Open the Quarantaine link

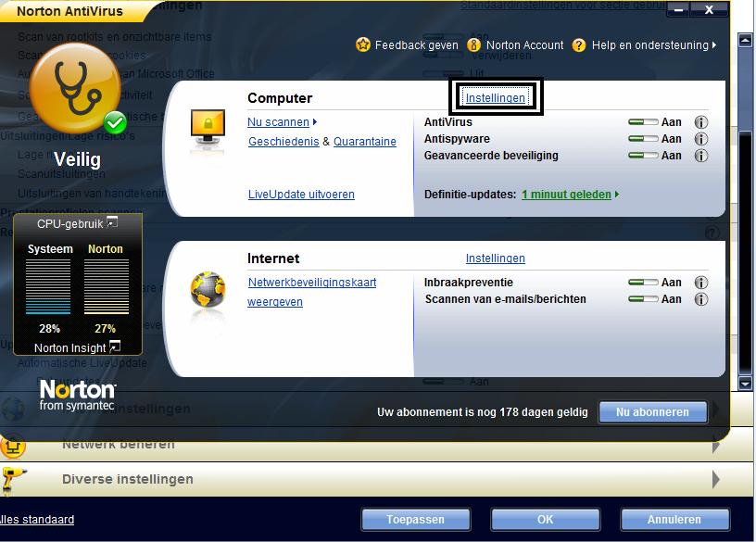coord(365,141)
